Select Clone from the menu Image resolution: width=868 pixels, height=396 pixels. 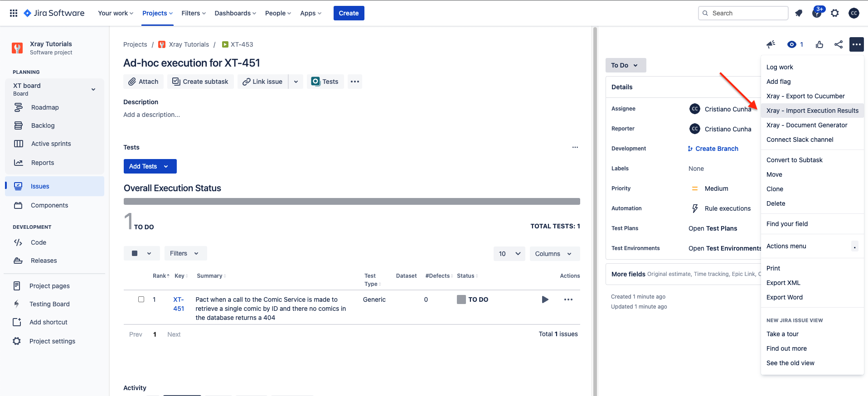[x=812, y=189]
